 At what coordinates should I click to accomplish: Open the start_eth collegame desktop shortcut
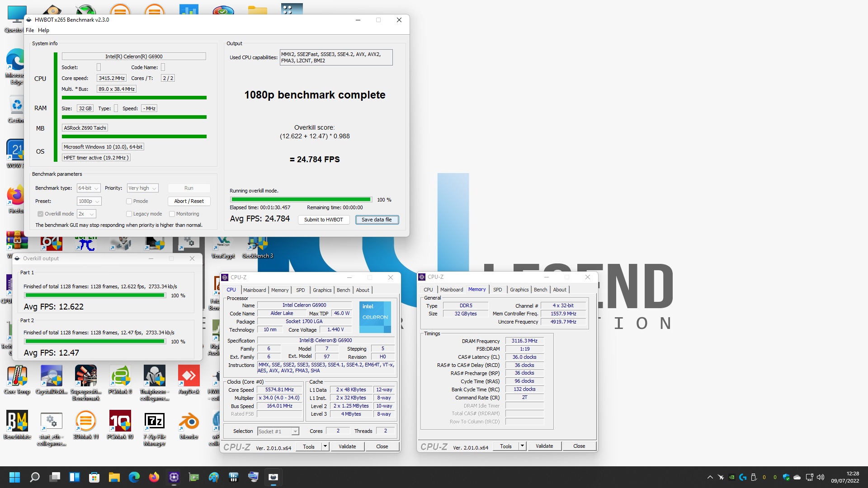click(52, 428)
